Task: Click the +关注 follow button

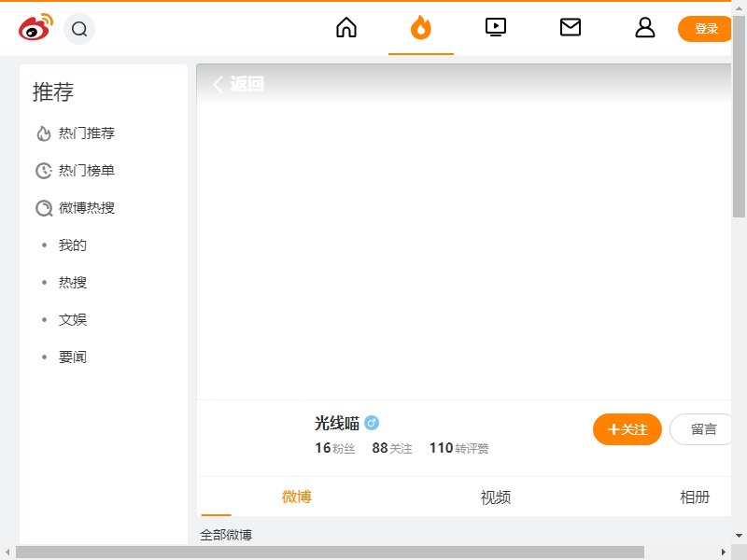Action: pyautogui.click(x=627, y=429)
